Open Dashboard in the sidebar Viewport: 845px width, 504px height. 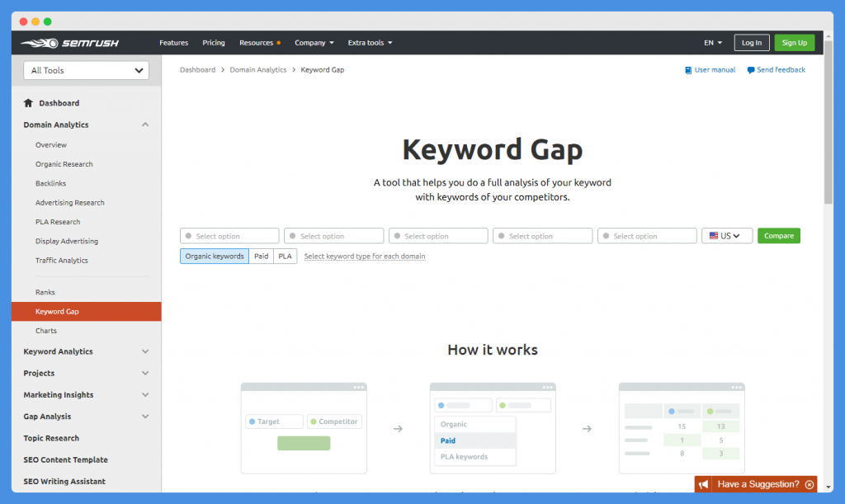[x=59, y=103]
